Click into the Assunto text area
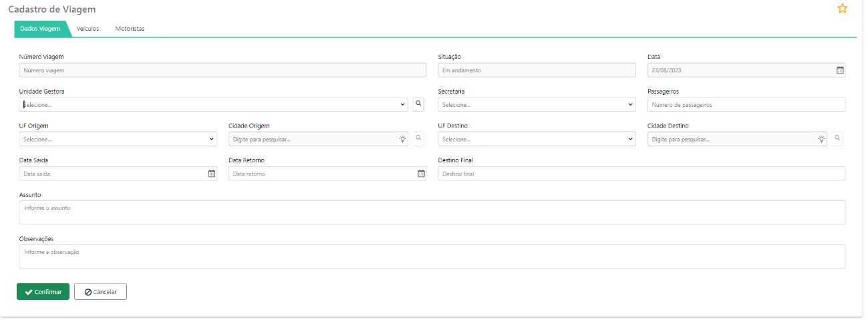The image size is (868, 320). pyautogui.click(x=432, y=212)
